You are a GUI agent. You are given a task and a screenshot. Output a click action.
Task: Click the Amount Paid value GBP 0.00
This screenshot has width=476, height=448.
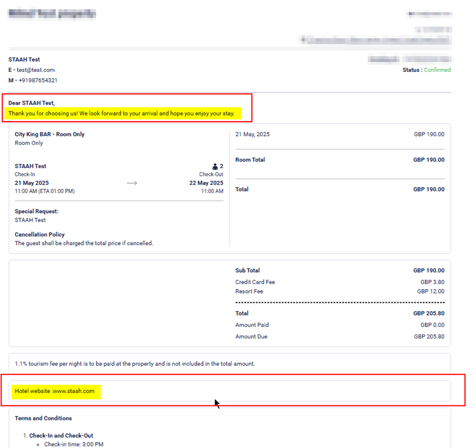[432, 325]
